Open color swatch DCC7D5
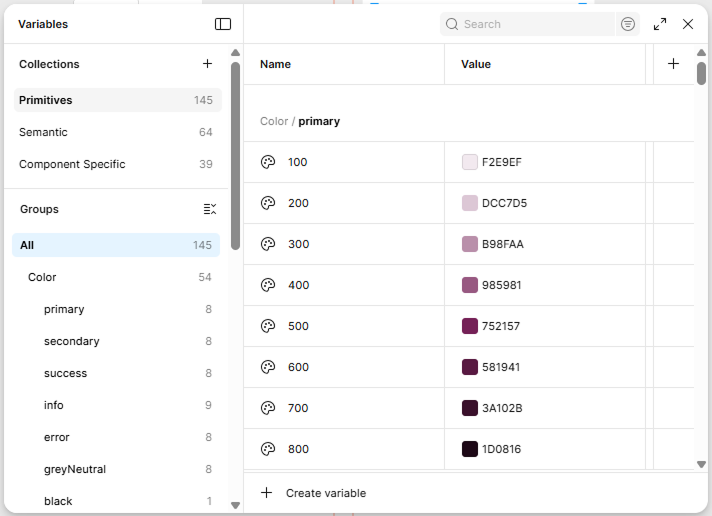 click(x=470, y=203)
